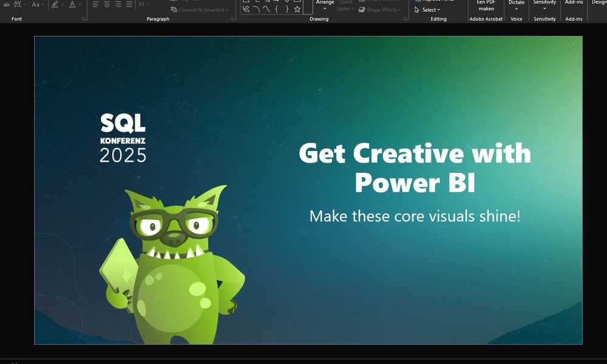
Task: Select the curve shape in gallery
Action: pyautogui.click(x=266, y=9)
